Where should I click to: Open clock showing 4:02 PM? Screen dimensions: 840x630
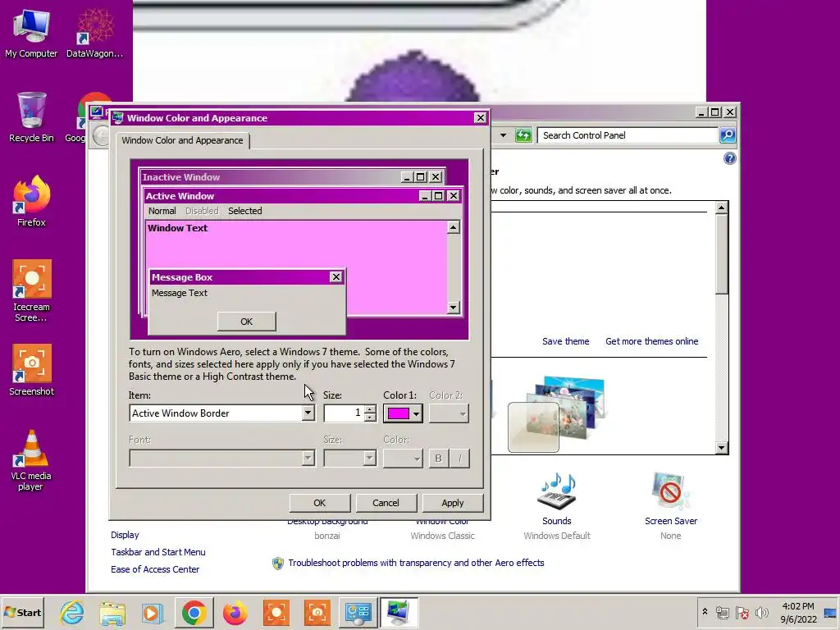click(x=798, y=612)
